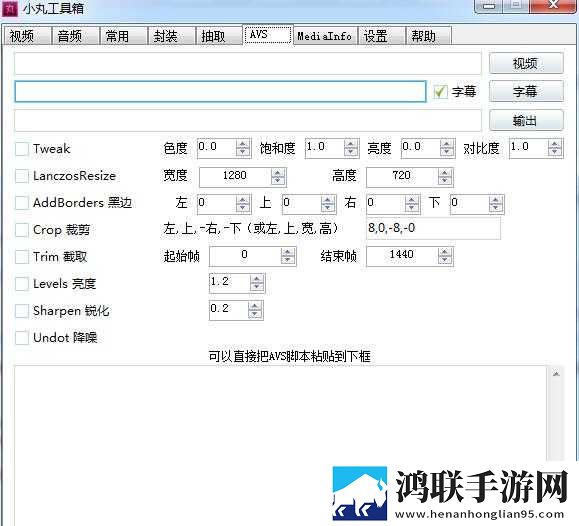Screen dimensions: 579x526
Task: Enable the Trim 截取 checkbox
Action: [x=21, y=257]
